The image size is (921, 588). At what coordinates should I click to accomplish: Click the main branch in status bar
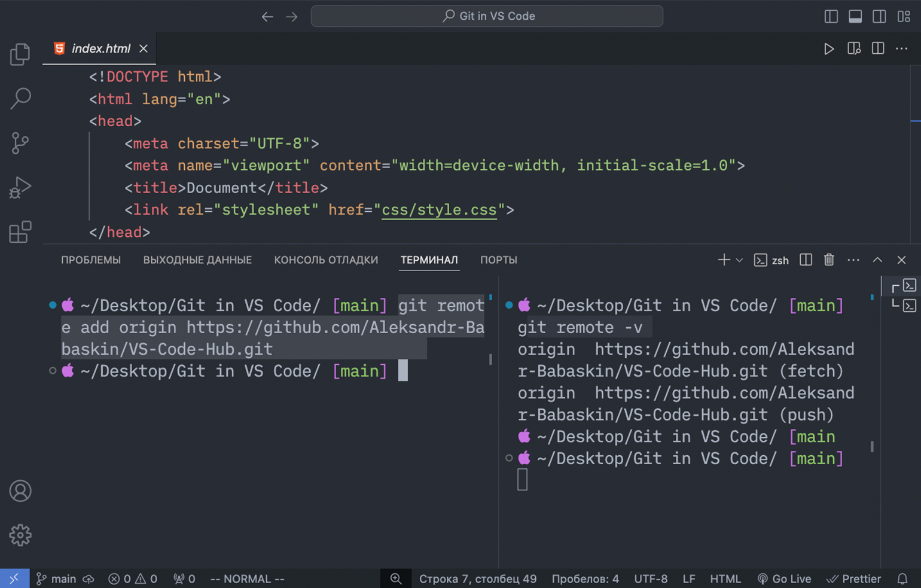(56, 578)
